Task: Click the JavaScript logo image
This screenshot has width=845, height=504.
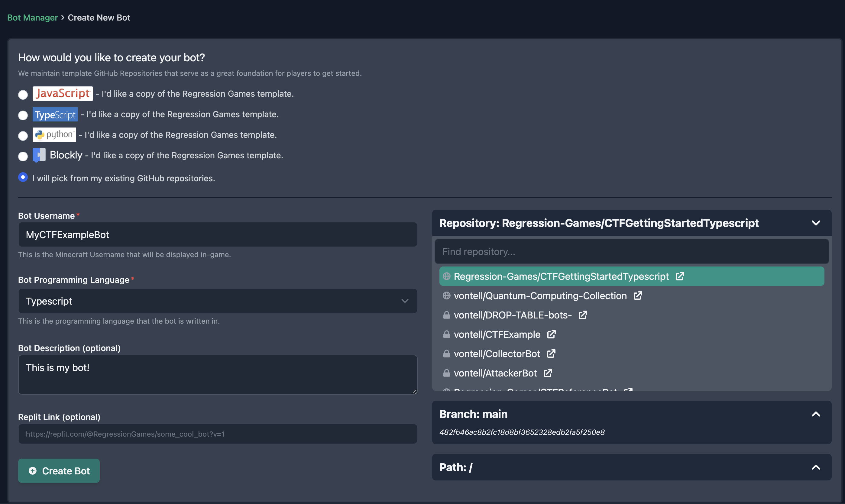Action: (63, 93)
